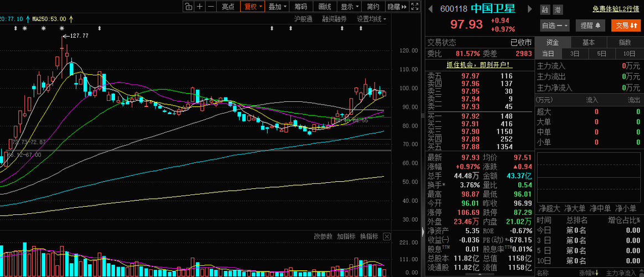This screenshot has width=644, height=277.
Task: Open the 叠加 overlay dropdown
Action: coord(278,6)
